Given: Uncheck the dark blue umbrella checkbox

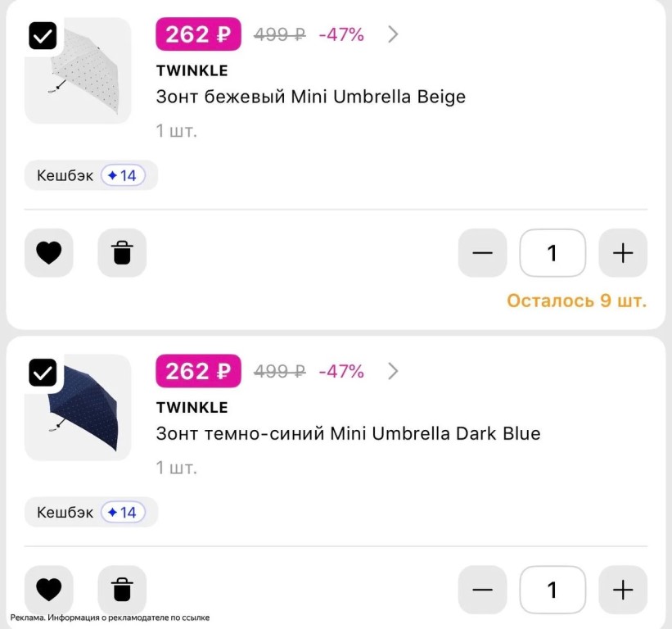Looking at the screenshot, I should tap(43, 373).
